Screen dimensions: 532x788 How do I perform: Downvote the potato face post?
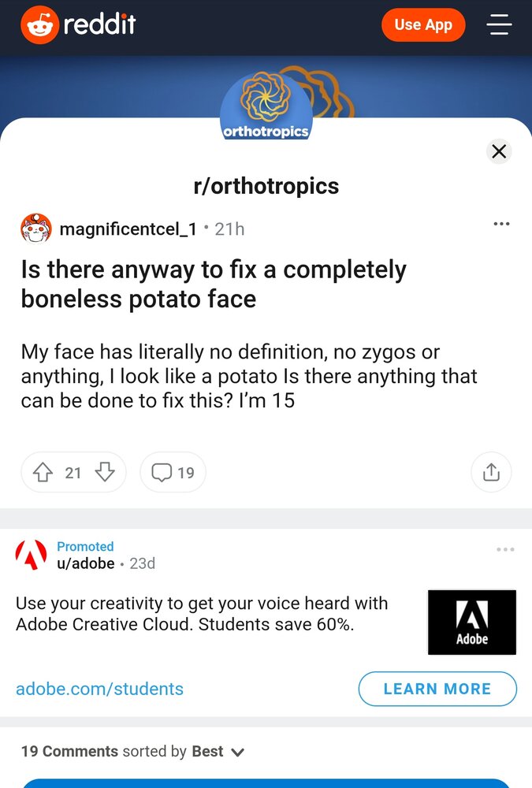click(x=105, y=472)
